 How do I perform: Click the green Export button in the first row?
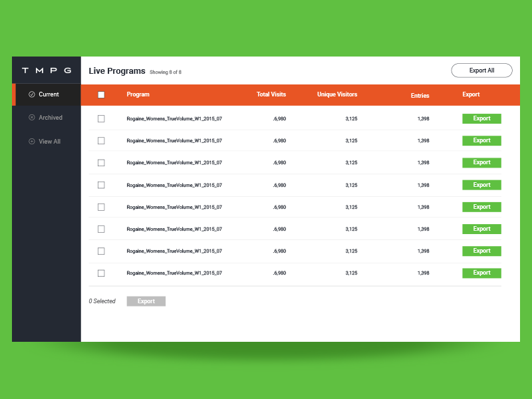click(x=481, y=118)
